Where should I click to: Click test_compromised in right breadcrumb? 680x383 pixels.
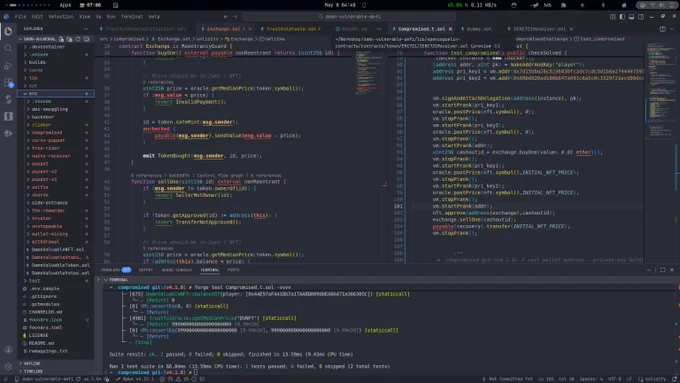(602, 39)
